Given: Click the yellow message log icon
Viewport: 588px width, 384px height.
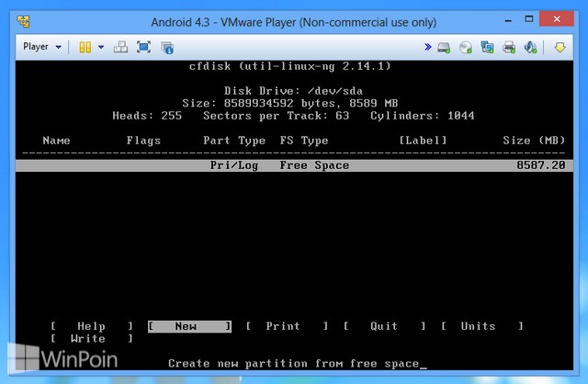Looking at the screenshot, I should [560, 47].
